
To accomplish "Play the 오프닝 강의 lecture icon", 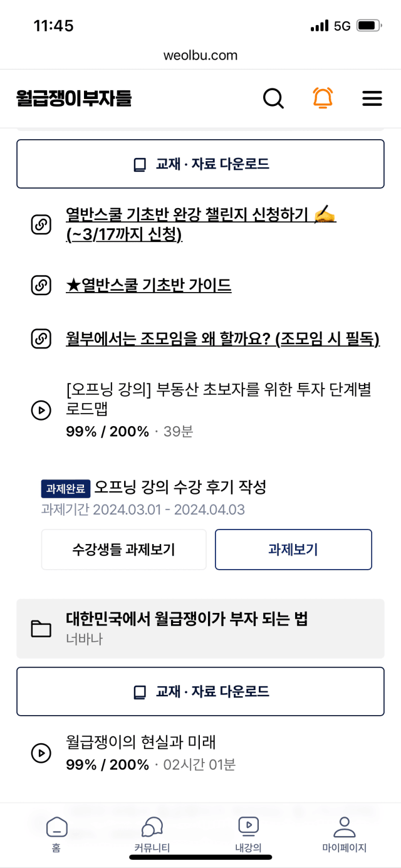I will point(41,410).
